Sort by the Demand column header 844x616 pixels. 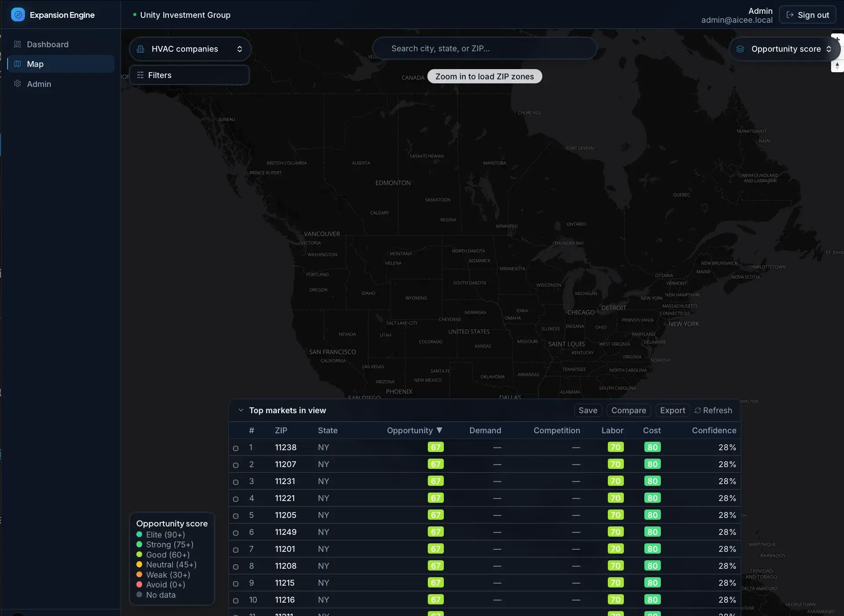[485, 430]
